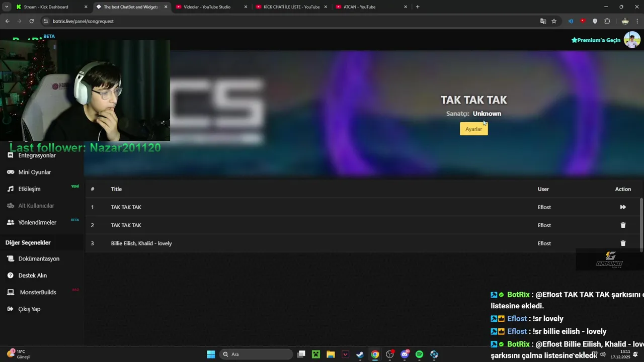
Task: Click the MonsterBuilds laptop icon
Action: [10, 292]
